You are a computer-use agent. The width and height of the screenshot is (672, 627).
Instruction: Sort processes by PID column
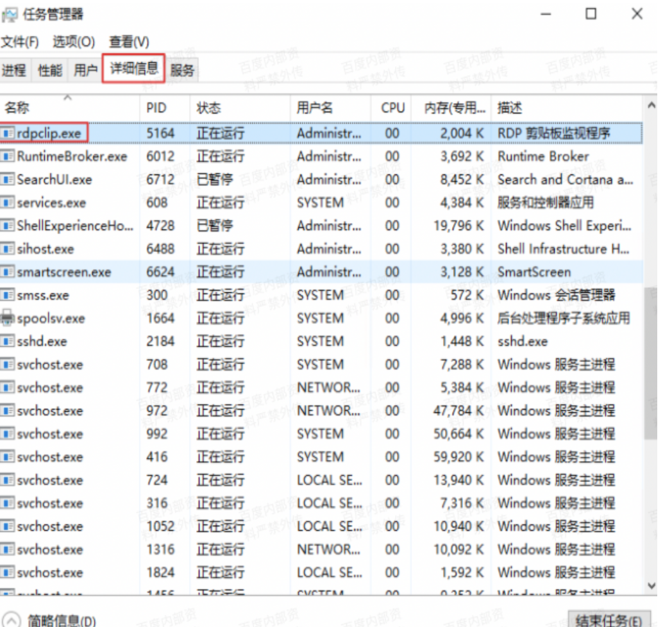156,108
